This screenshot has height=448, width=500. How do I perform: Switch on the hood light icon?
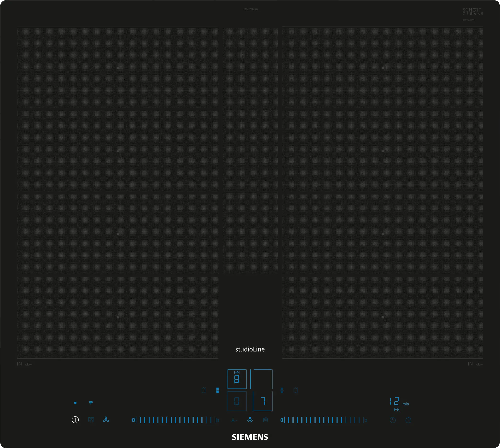pos(250,420)
